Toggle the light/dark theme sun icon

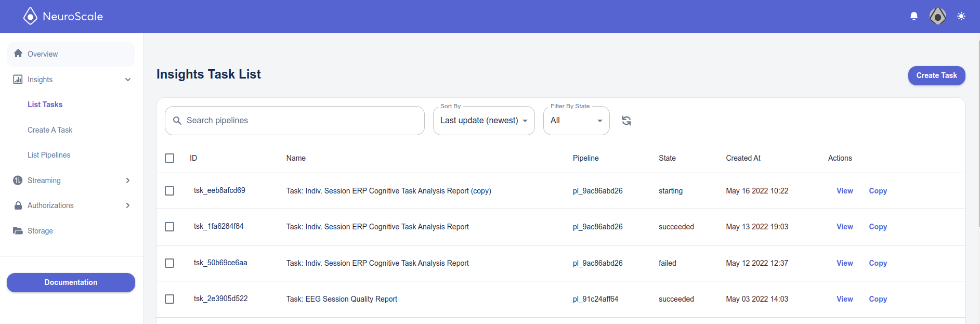961,16
